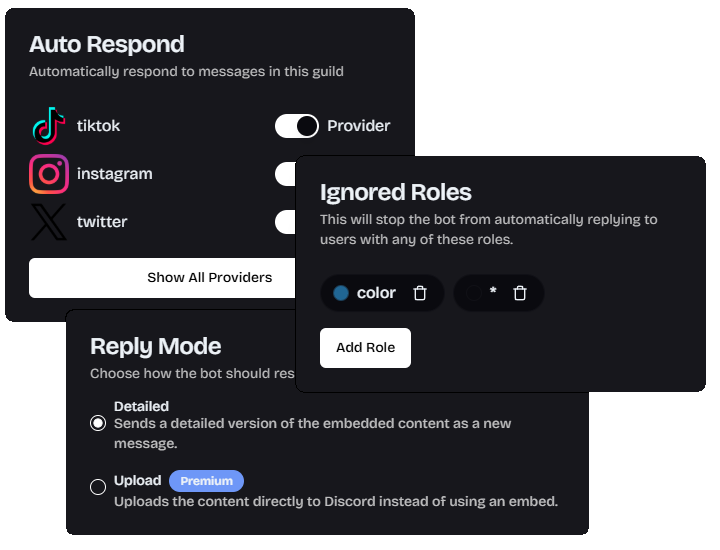Toggle the tiktok provider switch
The height and width of the screenshot is (550, 720).
tap(297, 126)
